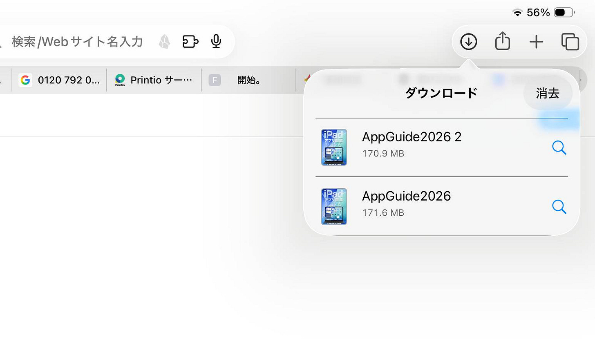This screenshot has height=364, width=595.
Task: Tap the extensions icon in address bar
Action: (x=190, y=41)
